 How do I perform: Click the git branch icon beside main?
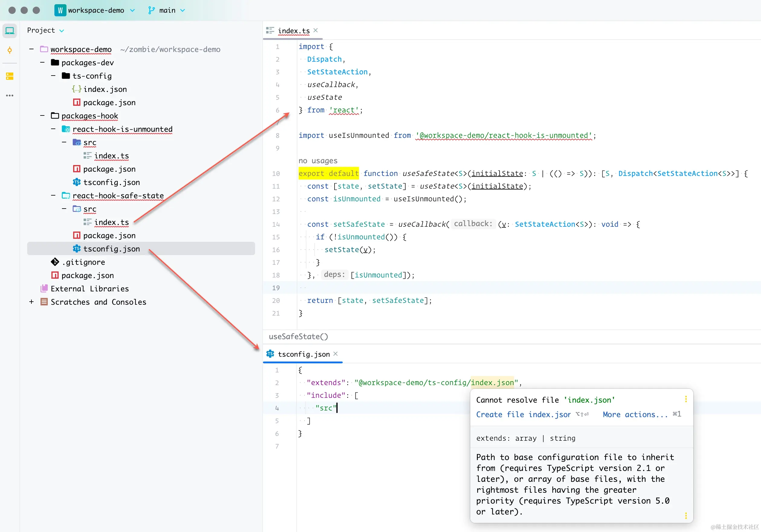[152, 10]
